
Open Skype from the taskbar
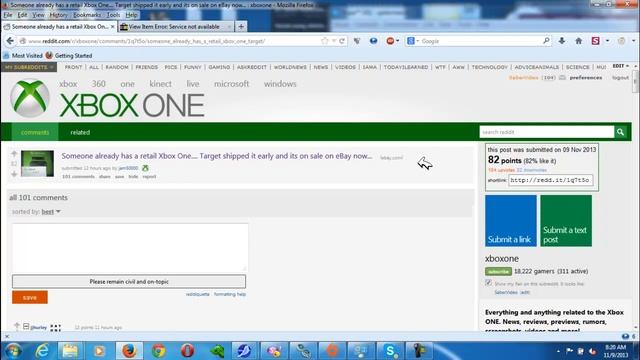click(390, 351)
